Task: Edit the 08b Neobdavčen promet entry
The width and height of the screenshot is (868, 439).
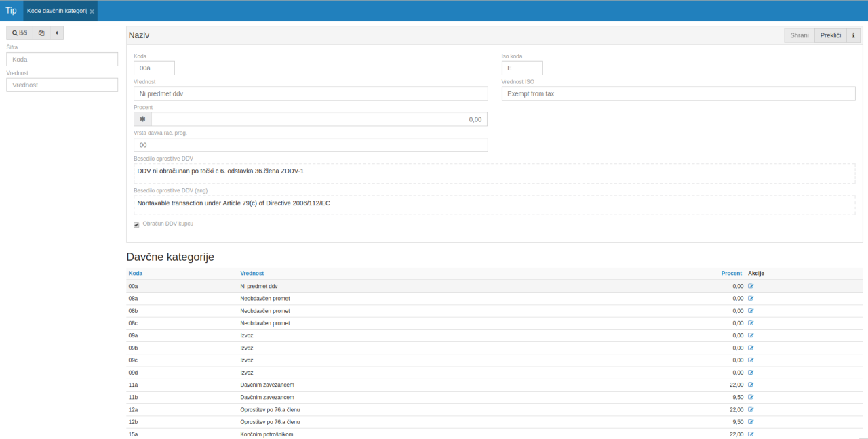Action: click(x=751, y=311)
